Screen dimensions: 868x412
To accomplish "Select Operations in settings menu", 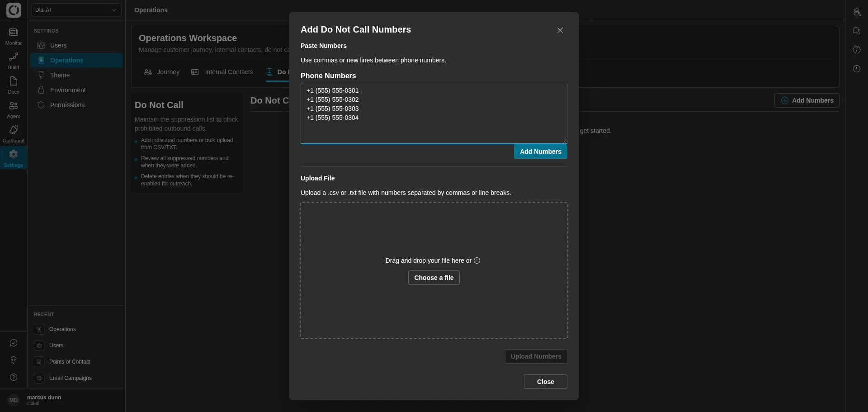I will point(76,60).
